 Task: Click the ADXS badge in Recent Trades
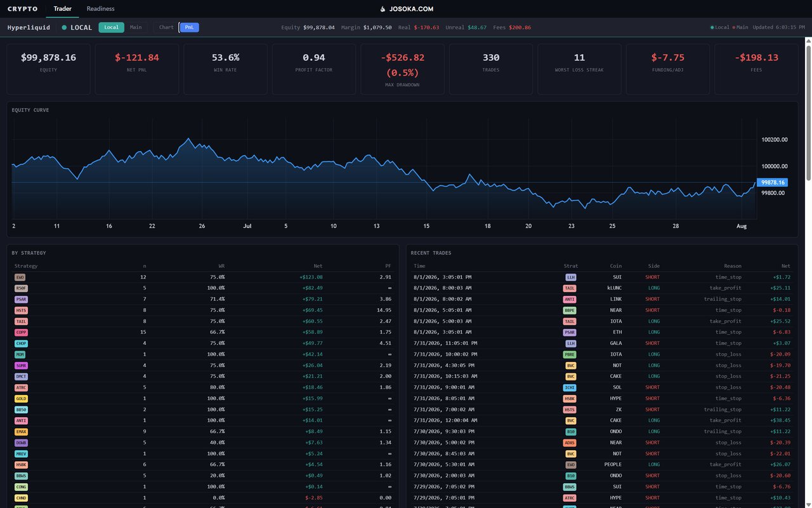click(x=570, y=443)
